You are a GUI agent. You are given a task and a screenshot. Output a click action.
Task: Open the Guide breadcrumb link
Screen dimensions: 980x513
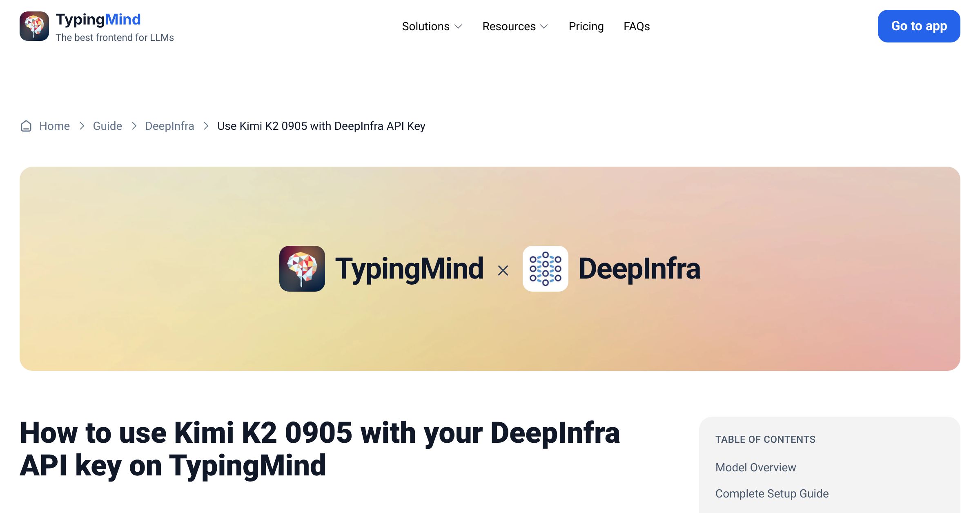click(x=107, y=126)
